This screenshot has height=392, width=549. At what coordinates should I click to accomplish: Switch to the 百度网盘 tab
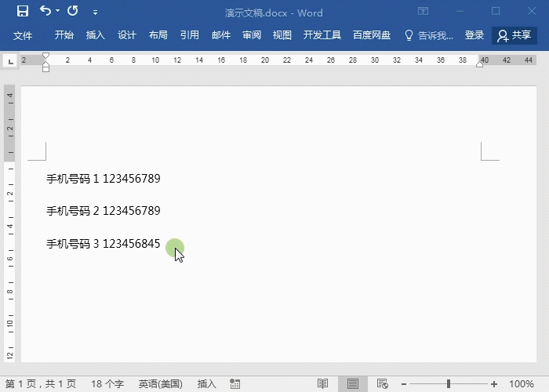pyautogui.click(x=372, y=35)
